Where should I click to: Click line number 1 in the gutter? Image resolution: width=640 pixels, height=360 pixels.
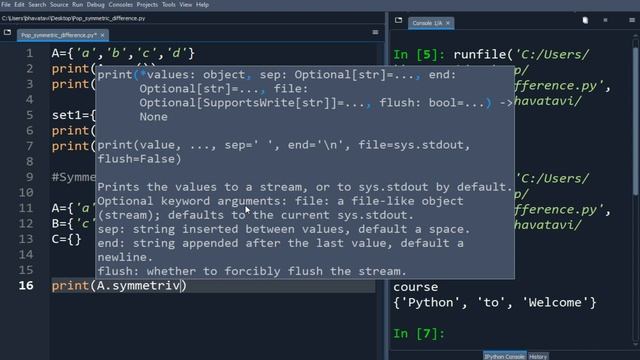click(x=29, y=53)
